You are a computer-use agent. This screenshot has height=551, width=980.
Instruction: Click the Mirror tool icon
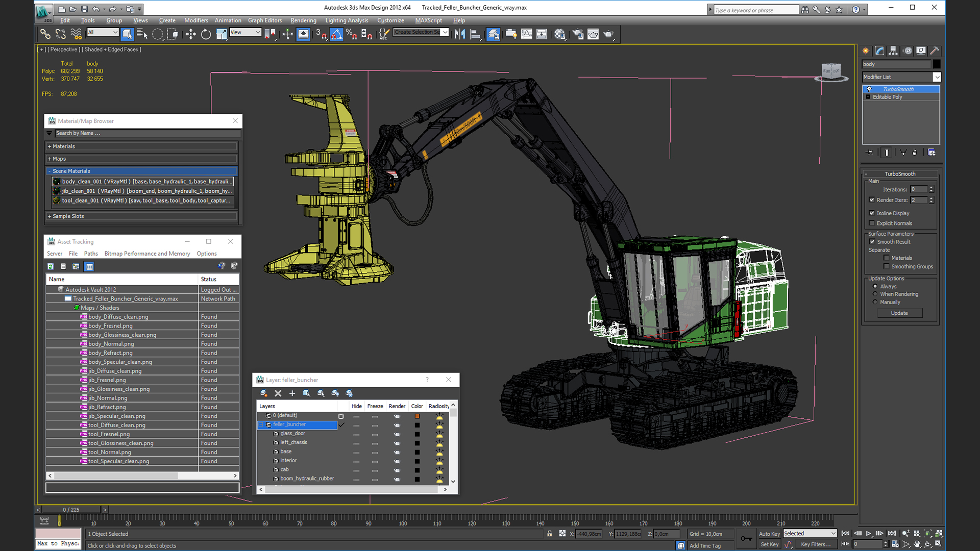(459, 34)
